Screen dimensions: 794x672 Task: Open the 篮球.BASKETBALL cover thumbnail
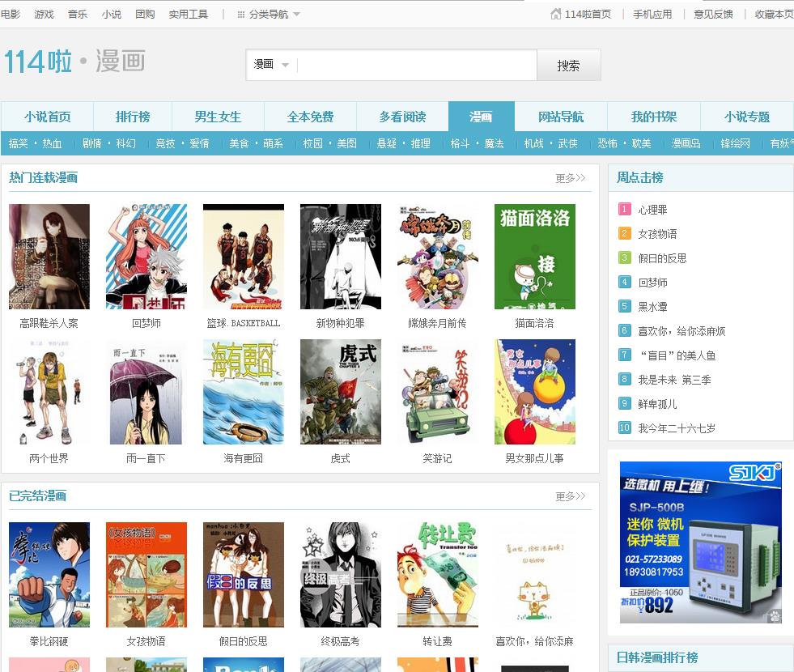click(x=244, y=256)
